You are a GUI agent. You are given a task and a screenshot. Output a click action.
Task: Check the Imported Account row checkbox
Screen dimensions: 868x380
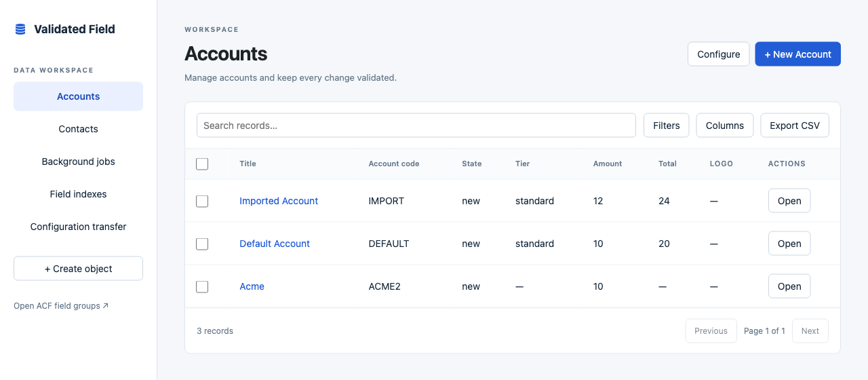coord(202,201)
